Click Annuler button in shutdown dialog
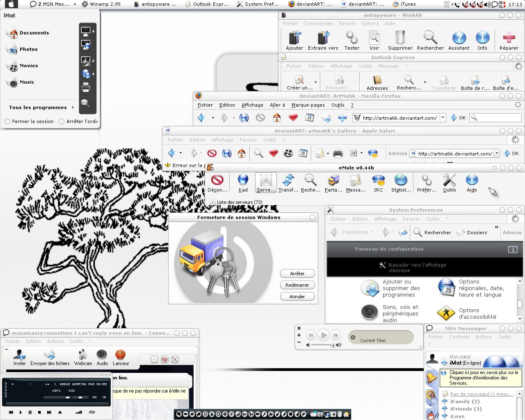The width and height of the screenshot is (525, 420). click(297, 297)
